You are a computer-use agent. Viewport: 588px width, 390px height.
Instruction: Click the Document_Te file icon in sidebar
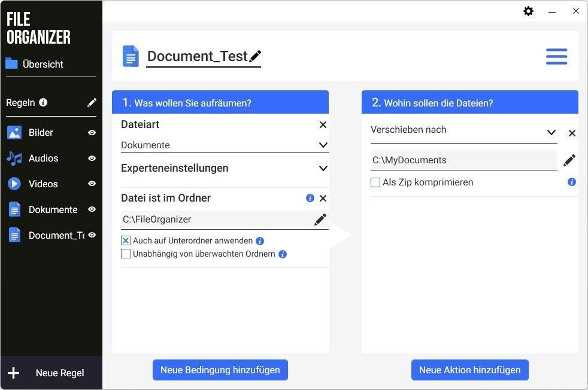pyautogui.click(x=14, y=235)
